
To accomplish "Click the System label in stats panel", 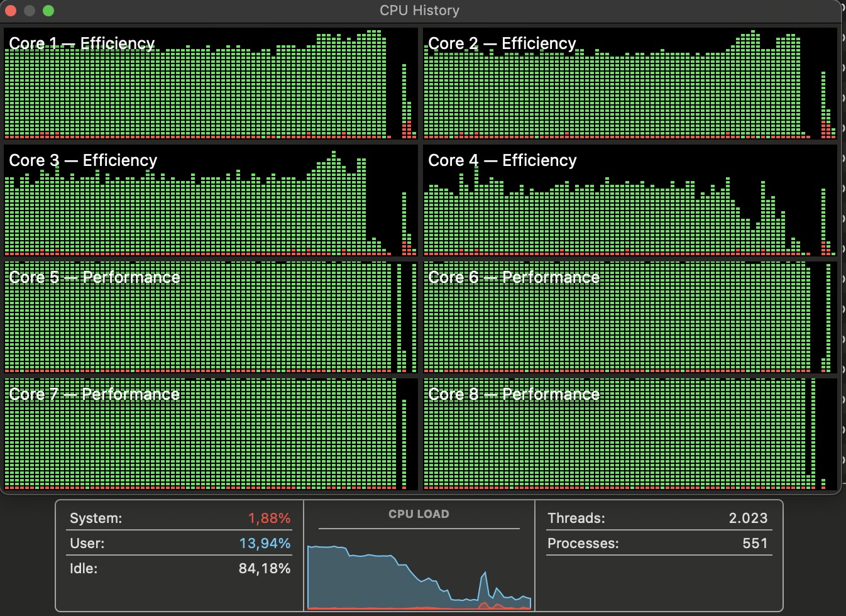I will (96, 519).
